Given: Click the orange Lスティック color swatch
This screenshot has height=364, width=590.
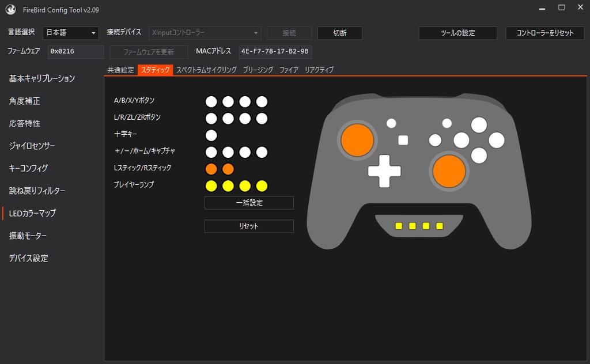Looking at the screenshot, I should (211, 169).
